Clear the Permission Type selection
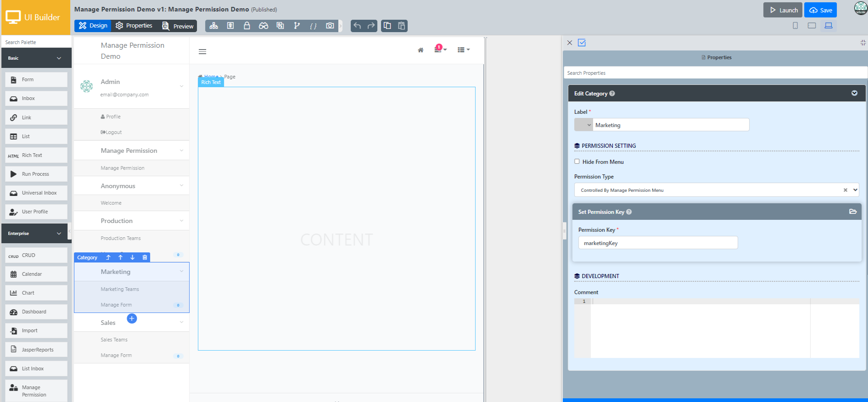Image resolution: width=868 pixels, height=402 pixels. [x=846, y=190]
